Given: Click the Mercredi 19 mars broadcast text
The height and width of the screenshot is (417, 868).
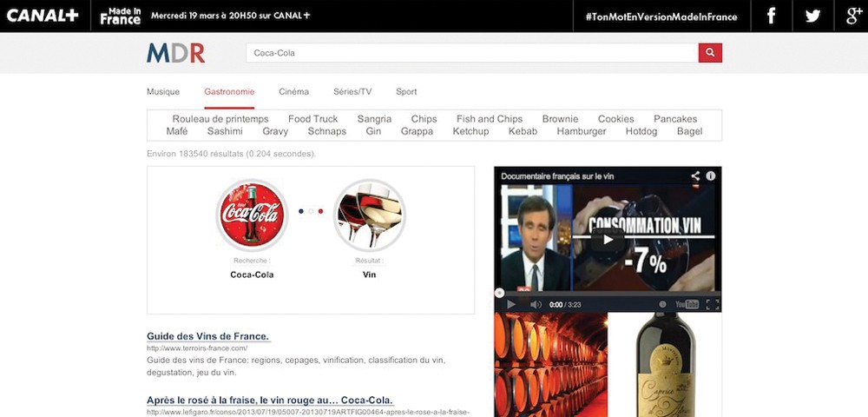Looking at the screenshot, I should [230, 16].
